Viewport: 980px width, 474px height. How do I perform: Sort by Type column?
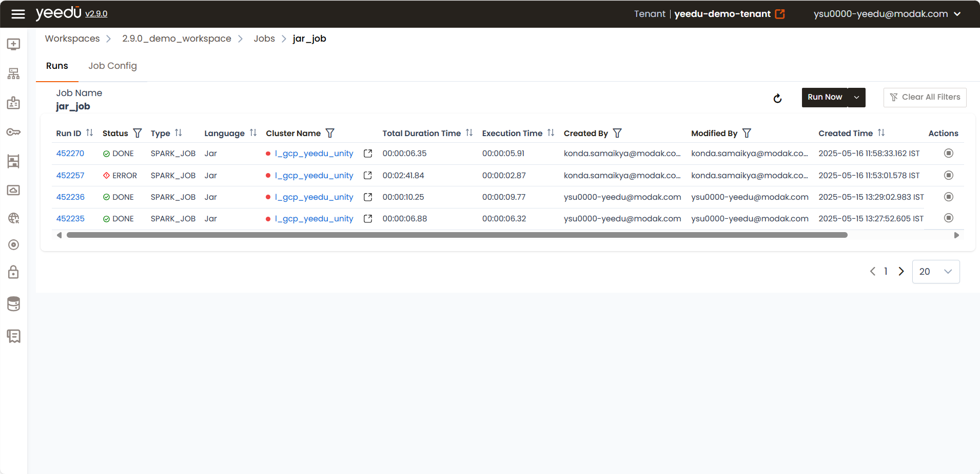click(x=179, y=132)
